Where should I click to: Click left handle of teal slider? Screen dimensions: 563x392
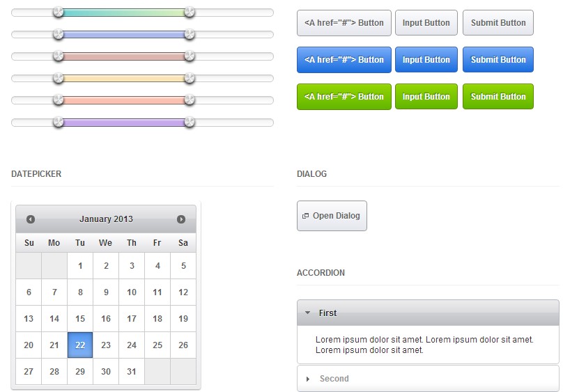[59, 12]
